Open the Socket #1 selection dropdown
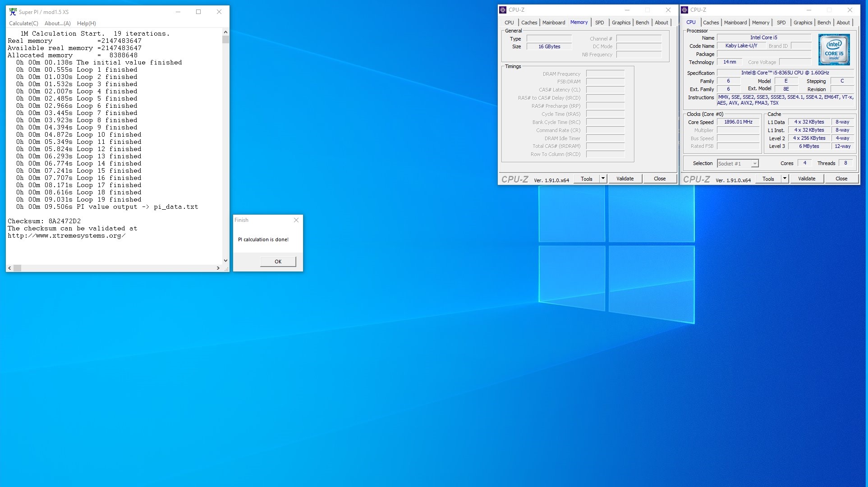Image resolution: width=868 pixels, height=487 pixels. 738,164
